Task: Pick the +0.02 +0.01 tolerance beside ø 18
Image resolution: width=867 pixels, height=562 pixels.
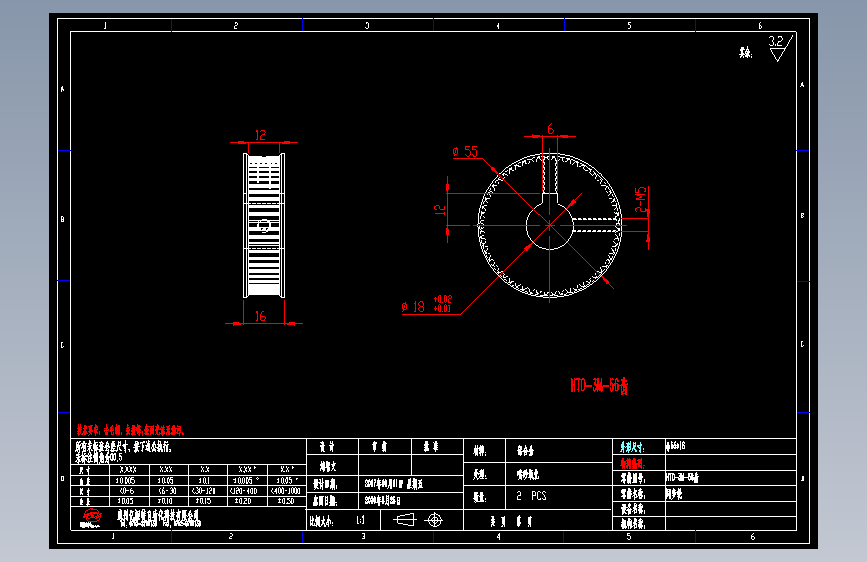Action: click(442, 304)
